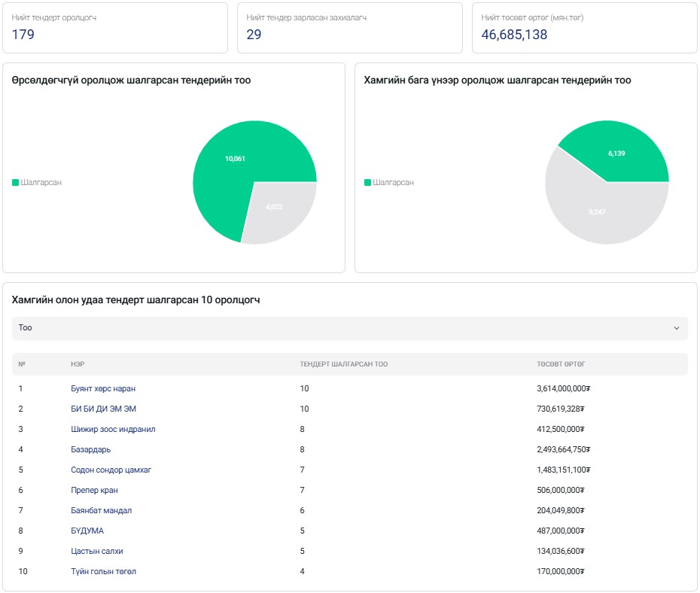Open Түйн голын төгөл link
The width and height of the screenshot is (700, 593).
(103, 571)
